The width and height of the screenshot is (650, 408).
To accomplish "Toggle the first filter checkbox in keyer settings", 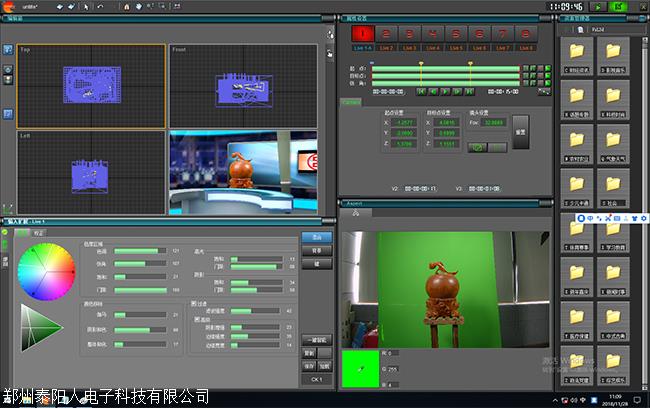I will (194, 302).
